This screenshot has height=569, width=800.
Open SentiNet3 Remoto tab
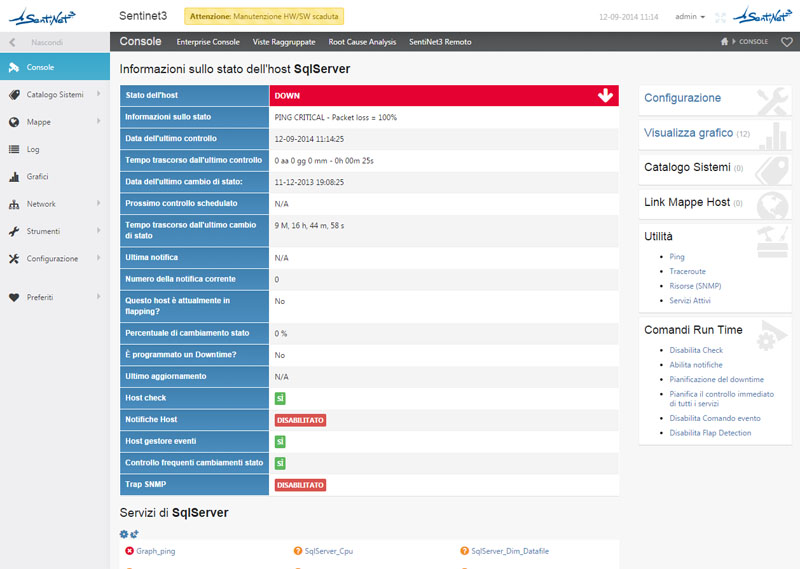pyautogui.click(x=440, y=42)
